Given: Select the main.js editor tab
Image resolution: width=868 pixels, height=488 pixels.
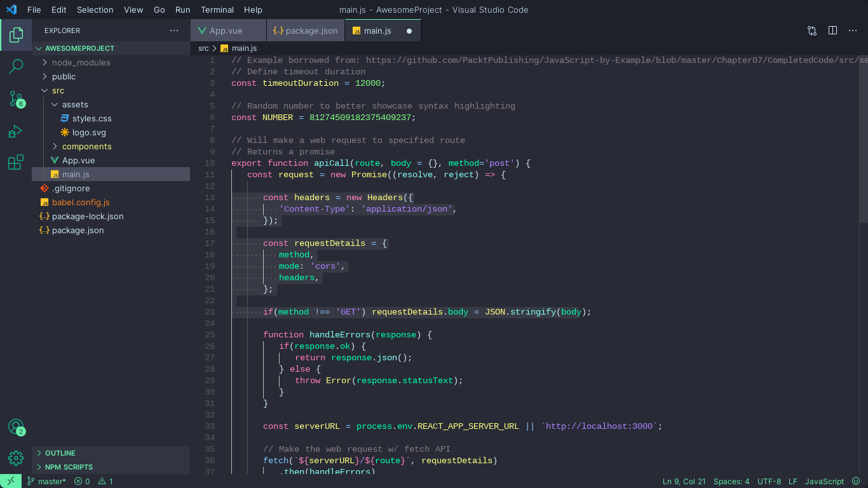Looking at the screenshot, I should coord(383,30).
